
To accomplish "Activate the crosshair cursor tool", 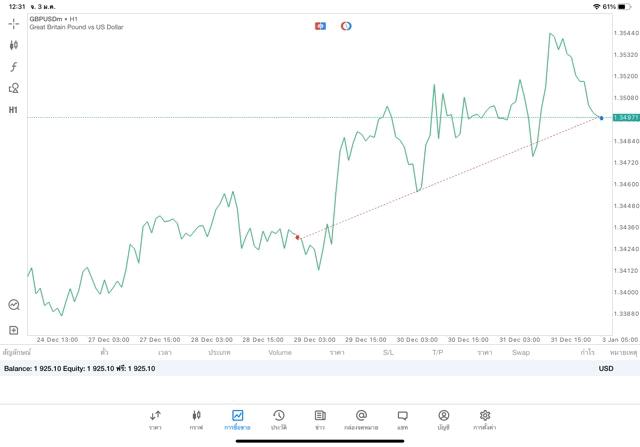I will (x=14, y=23).
